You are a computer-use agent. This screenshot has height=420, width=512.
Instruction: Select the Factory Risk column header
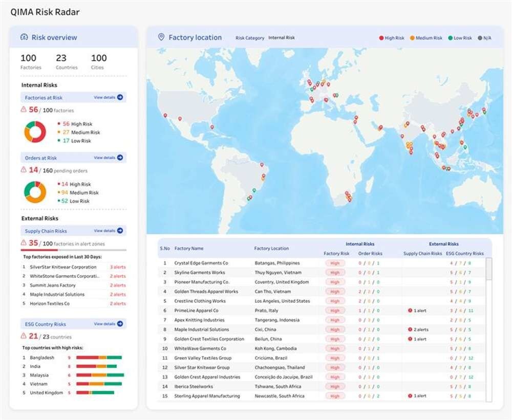point(336,254)
